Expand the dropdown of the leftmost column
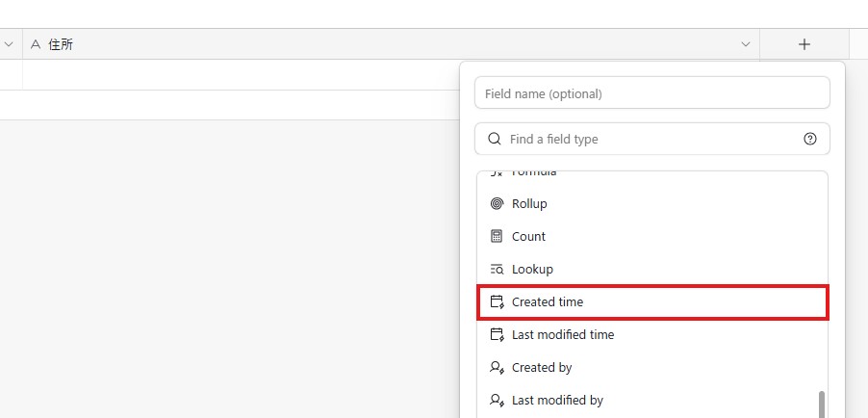 [9, 44]
